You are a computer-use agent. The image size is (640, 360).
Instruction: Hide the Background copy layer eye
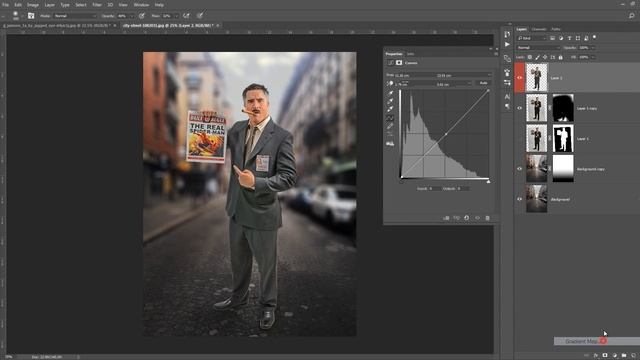tap(520, 169)
